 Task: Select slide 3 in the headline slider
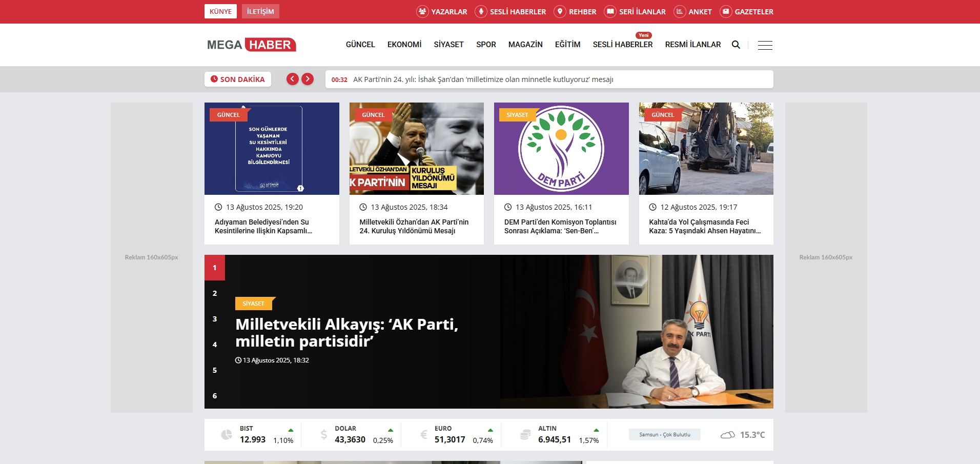[x=215, y=319]
